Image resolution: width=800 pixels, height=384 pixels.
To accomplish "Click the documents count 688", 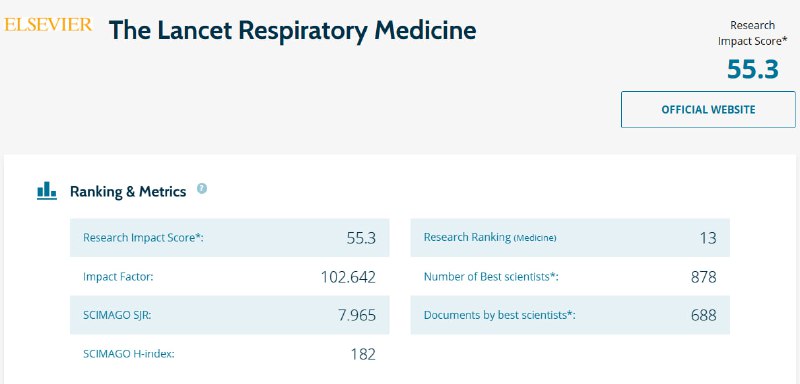I will coord(703,315).
